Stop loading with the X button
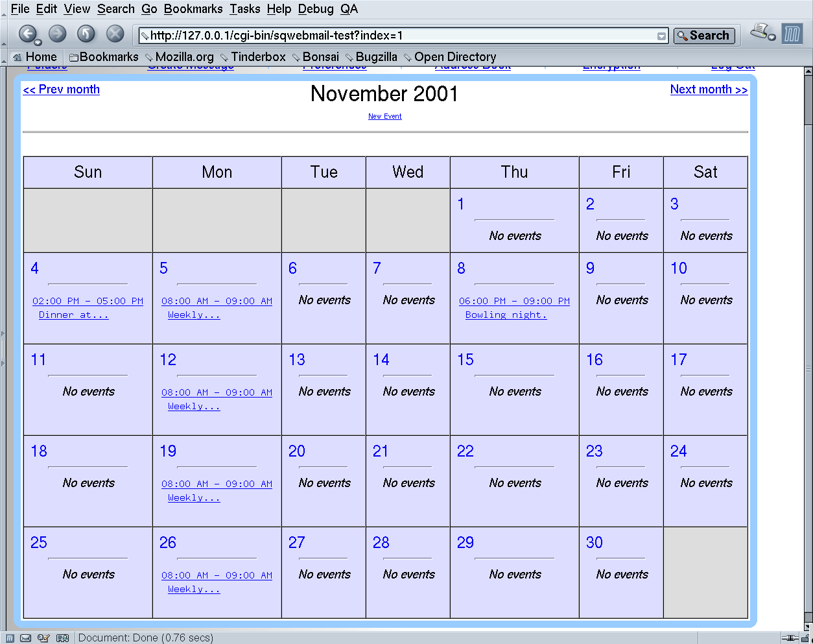The height and width of the screenshot is (644, 813). coord(115,34)
